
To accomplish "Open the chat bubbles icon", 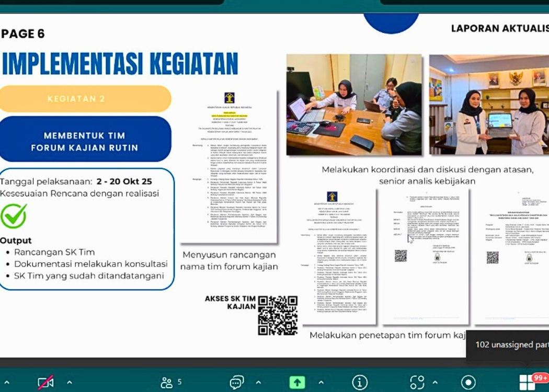I will point(237,382).
